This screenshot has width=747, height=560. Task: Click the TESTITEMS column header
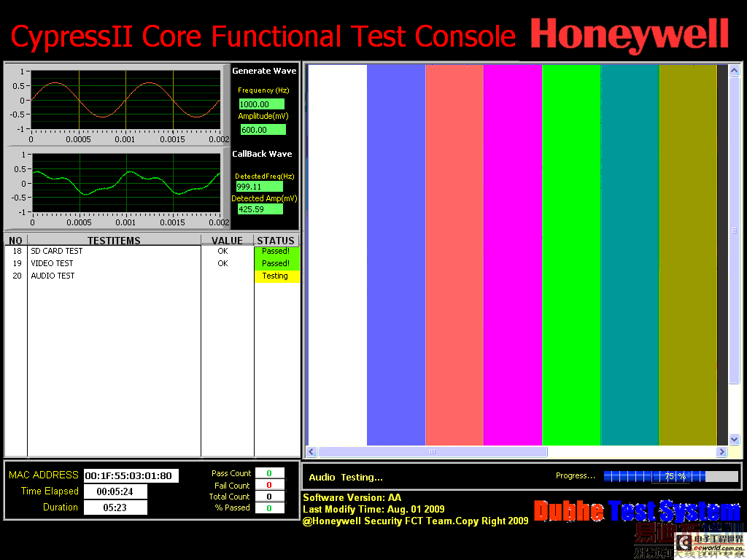pos(114,241)
